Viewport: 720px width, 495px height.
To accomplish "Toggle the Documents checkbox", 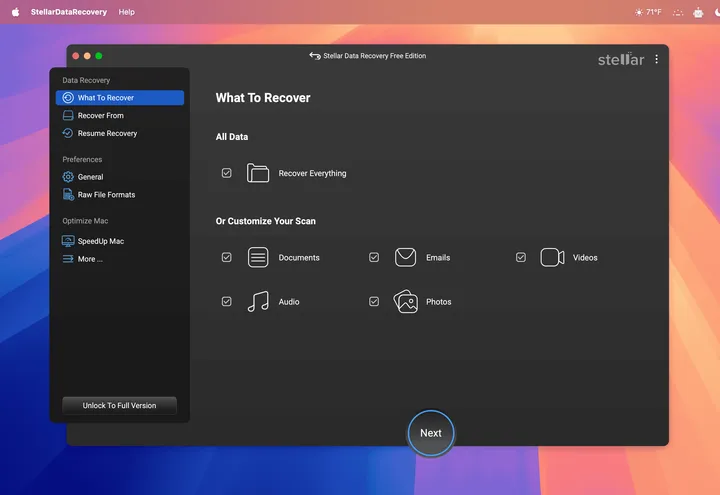I will [227, 257].
